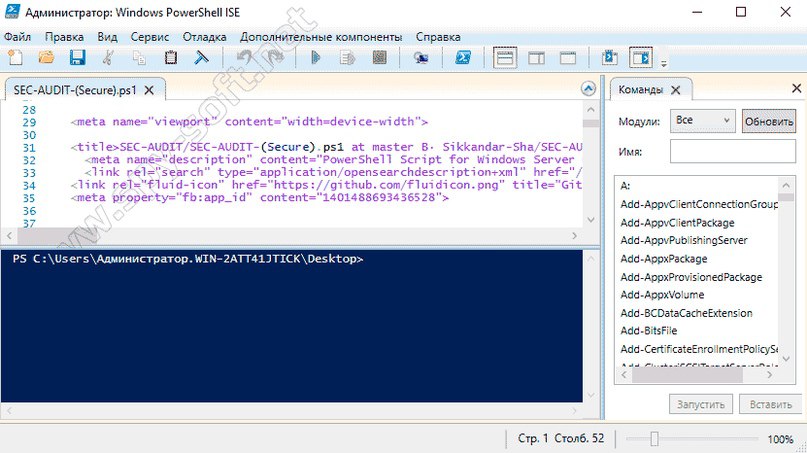The image size is (807, 453).
Task: Open the Правка menu
Action: pyautogui.click(x=64, y=37)
